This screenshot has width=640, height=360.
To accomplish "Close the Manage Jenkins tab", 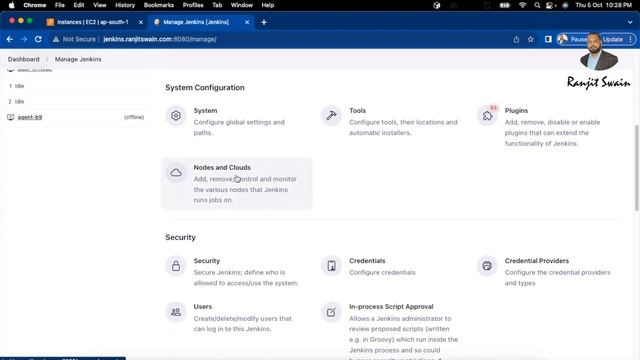I will tap(247, 22).
